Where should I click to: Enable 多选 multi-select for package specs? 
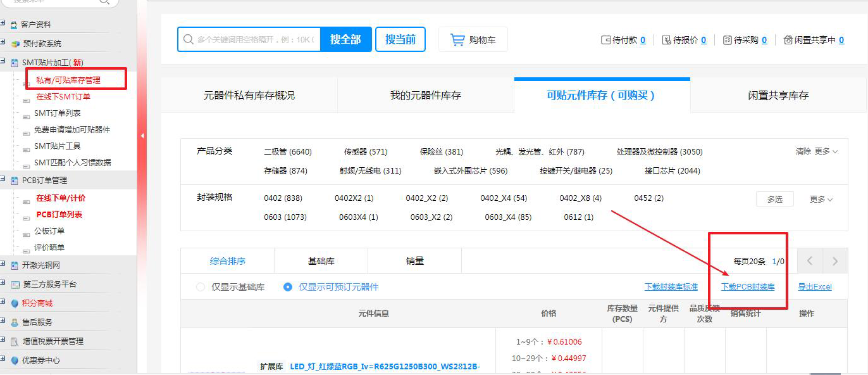[774, 199]
